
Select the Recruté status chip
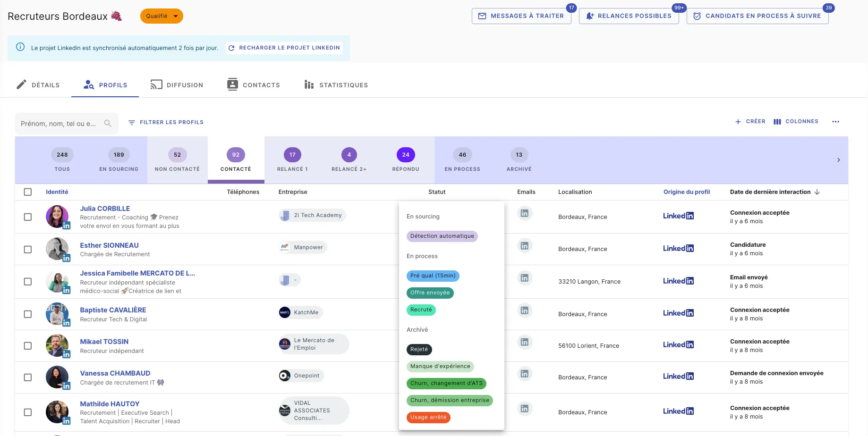pos(421,310)
